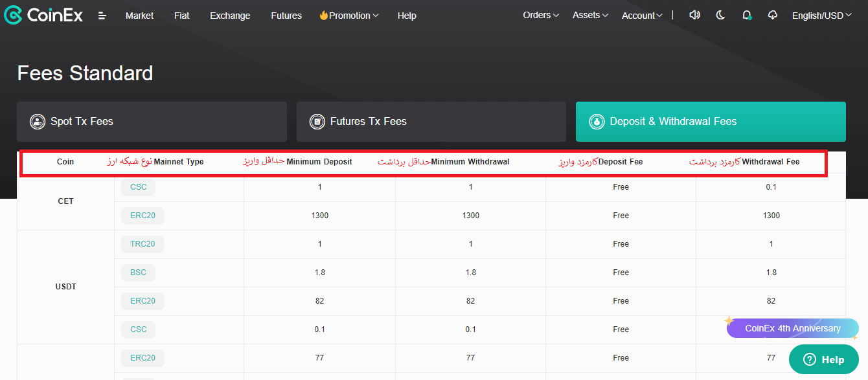Screen dimensions: 868x380
Task: Click the BSC network tag for USDT
Action: [x=139, y=273]
